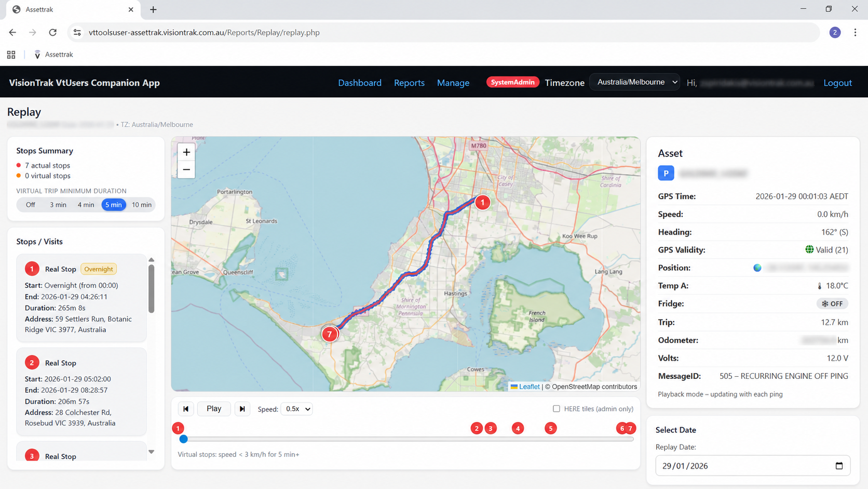Screen dimensions: 868x489
Task: Jump to timeline stop marker 2
Action: pos(477,428)
